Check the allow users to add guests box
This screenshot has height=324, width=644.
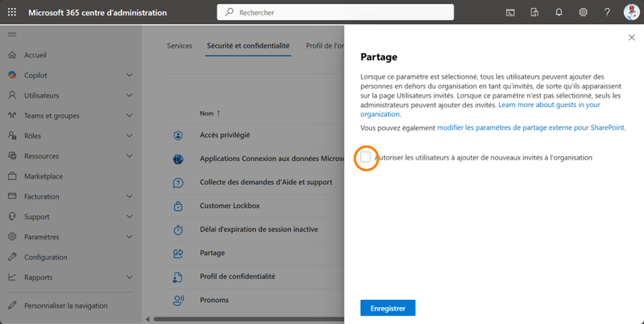[x=366, y=157]
